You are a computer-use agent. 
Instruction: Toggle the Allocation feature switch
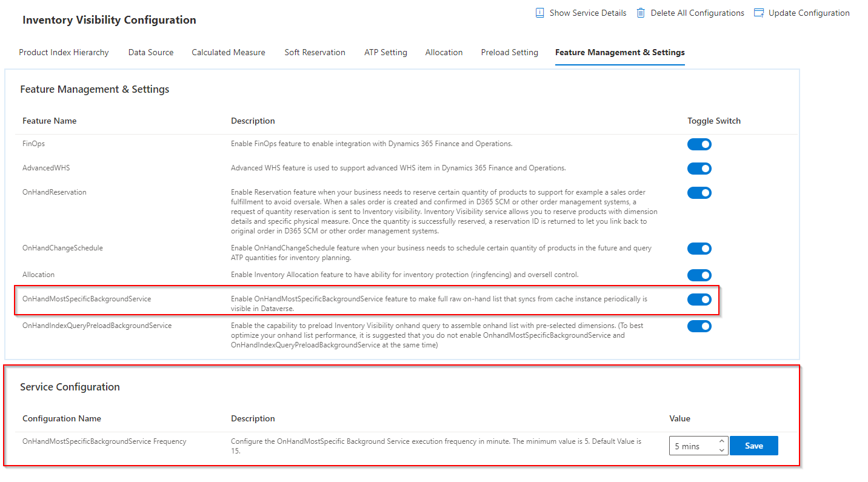(x=699, y=275)
